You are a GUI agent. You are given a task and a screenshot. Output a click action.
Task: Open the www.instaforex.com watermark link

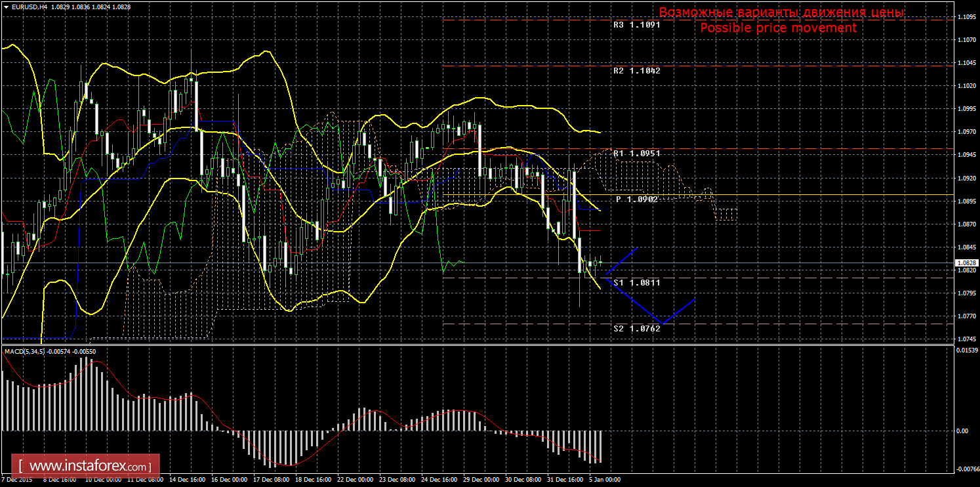89,467
